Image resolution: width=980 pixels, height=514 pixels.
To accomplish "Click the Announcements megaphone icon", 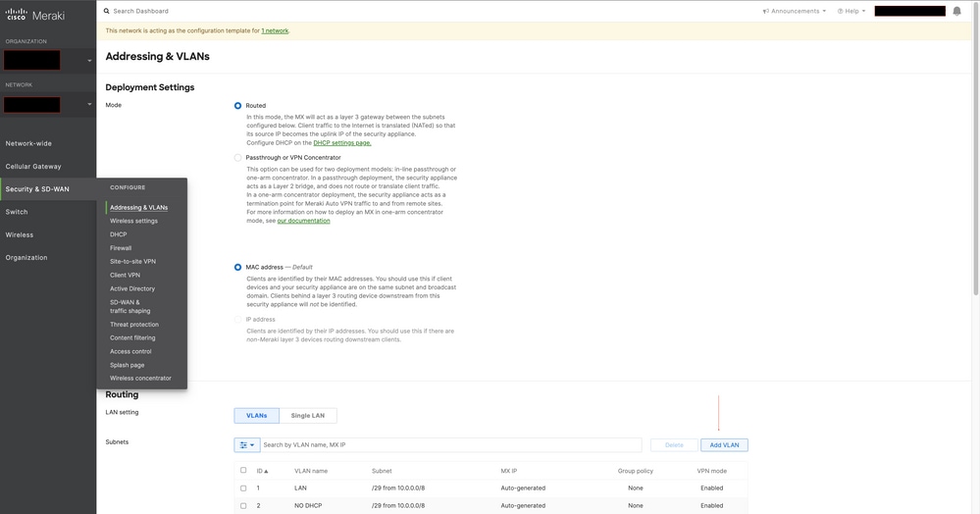I will point(765,11).
